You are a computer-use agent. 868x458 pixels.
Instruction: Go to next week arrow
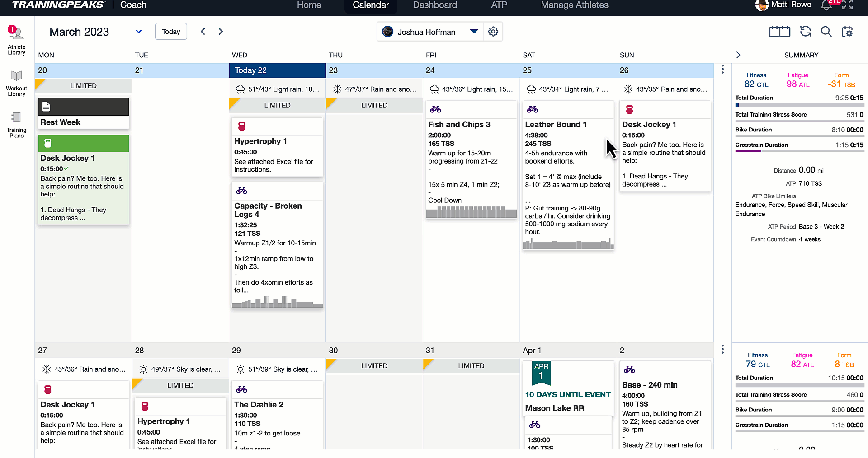221,32
